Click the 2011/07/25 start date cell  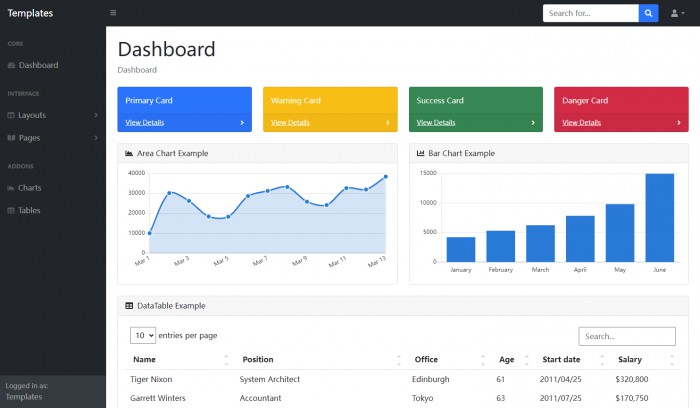pyautogui.click(x=561, y=398)
